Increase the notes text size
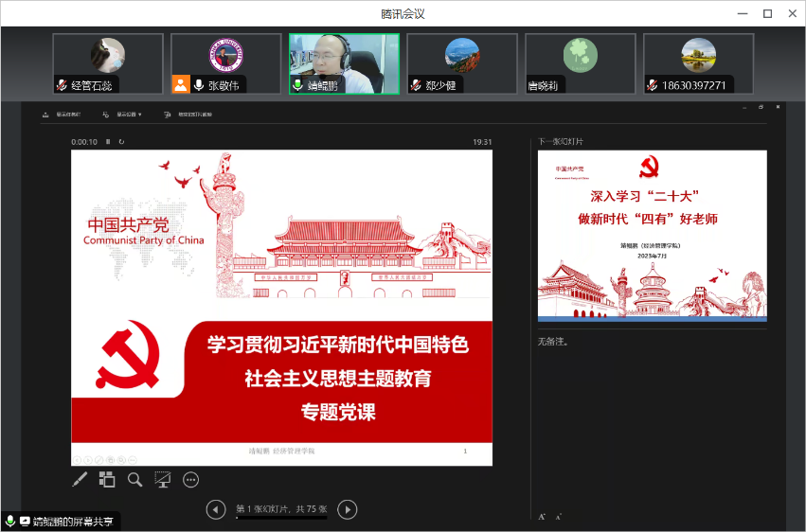The height and width of the screenshot is (532, 806). 542,517
